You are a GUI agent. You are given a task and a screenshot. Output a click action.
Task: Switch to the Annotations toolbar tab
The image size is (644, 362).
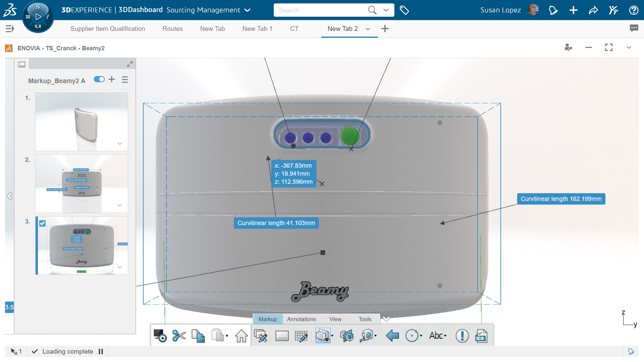pos(301,319)
